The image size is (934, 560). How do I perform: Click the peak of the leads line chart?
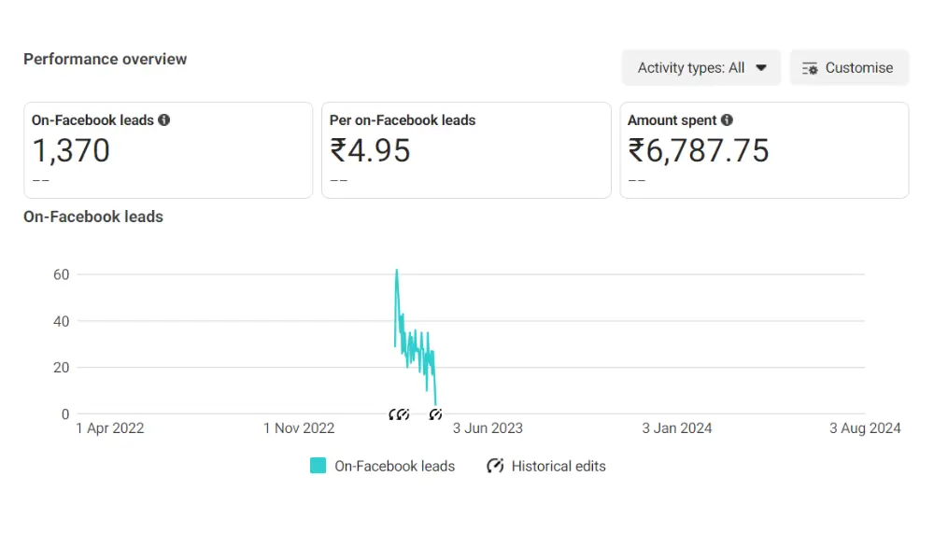pyautogui.click(x=397, y=271)
